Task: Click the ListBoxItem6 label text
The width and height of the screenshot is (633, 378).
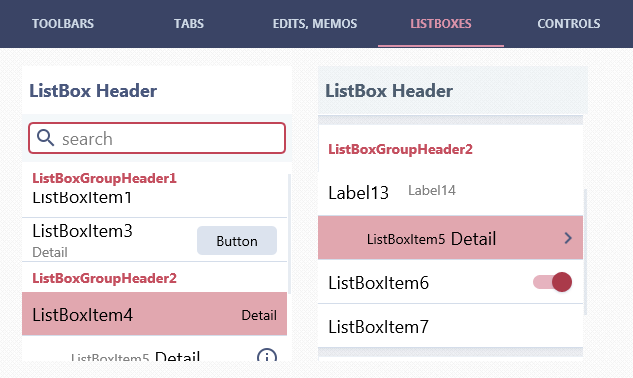Action: coord(378,283)
